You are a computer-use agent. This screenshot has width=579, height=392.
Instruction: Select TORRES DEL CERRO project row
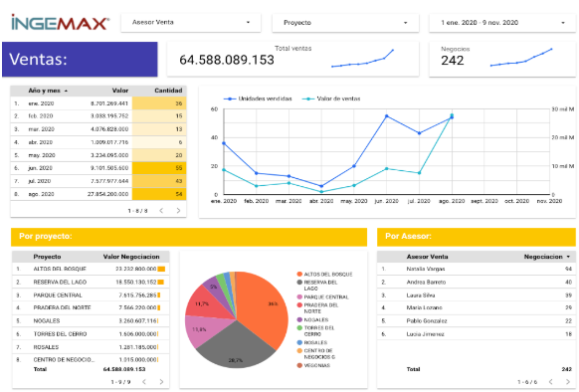click(91, 334)
